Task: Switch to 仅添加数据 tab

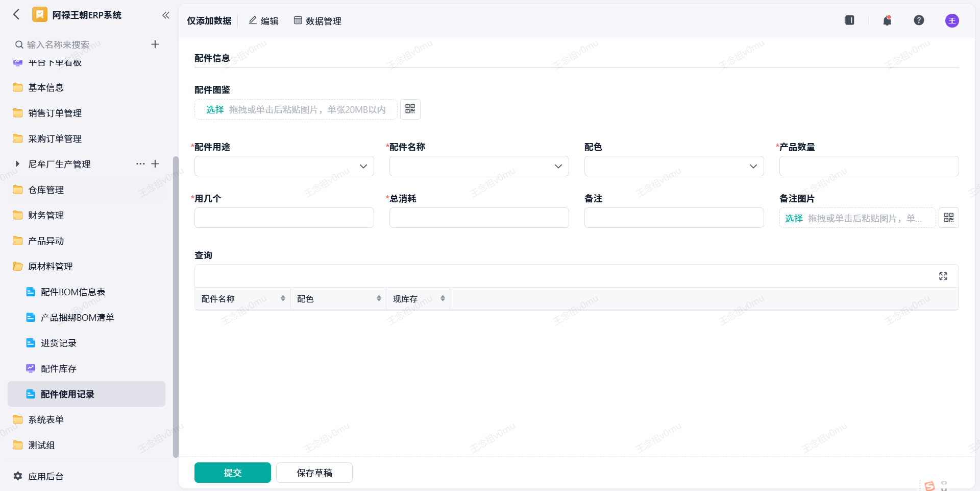Action: pos(209,20)
